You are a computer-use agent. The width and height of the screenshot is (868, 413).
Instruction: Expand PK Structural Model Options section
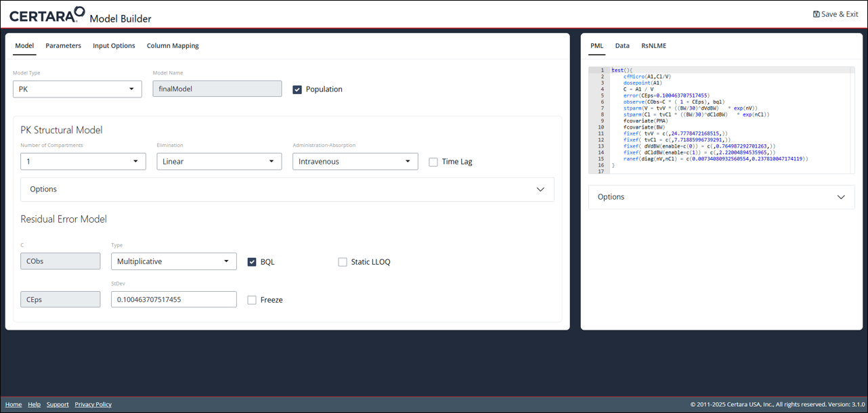(x=287, y=190)
